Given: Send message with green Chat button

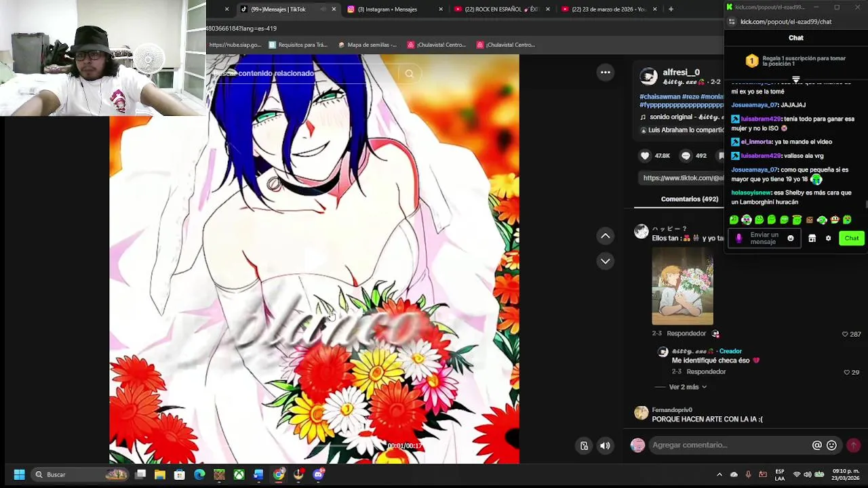Looking at the screenshot, I should click(851, 239).
